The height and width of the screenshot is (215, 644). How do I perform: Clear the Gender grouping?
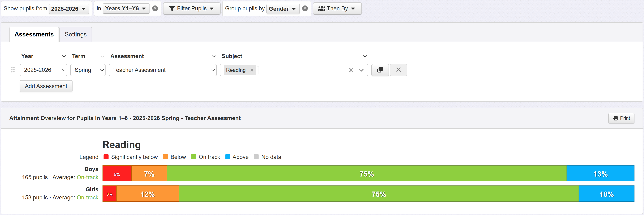point(305,9)
